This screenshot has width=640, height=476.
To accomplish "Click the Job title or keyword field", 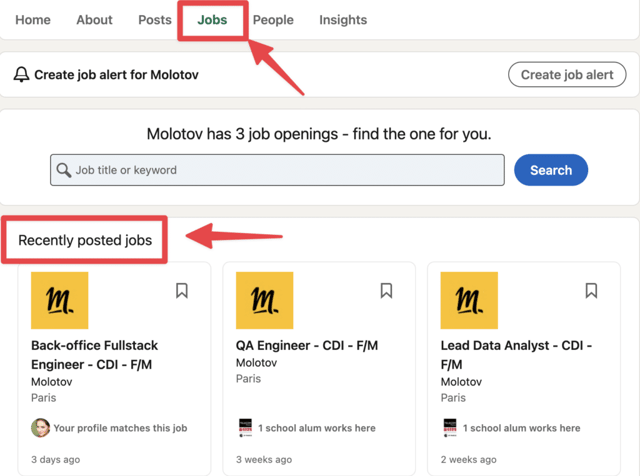I will pyautogui.click(x=277, y=170).
